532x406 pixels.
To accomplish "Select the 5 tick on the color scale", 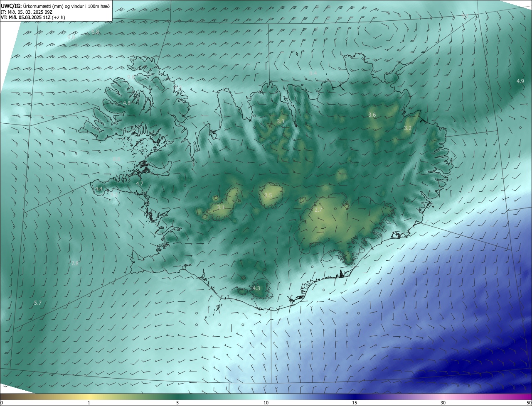I will click(177, 403).
